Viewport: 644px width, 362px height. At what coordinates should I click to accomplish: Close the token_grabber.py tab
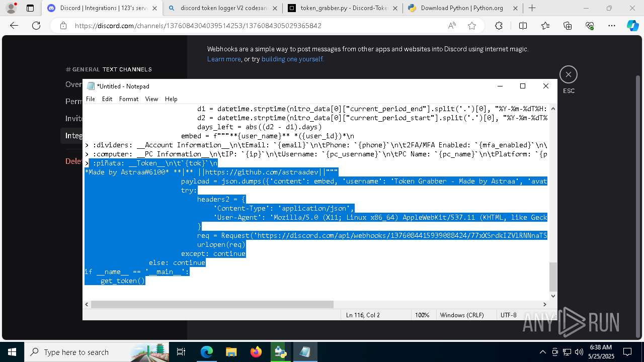[395, 8]
